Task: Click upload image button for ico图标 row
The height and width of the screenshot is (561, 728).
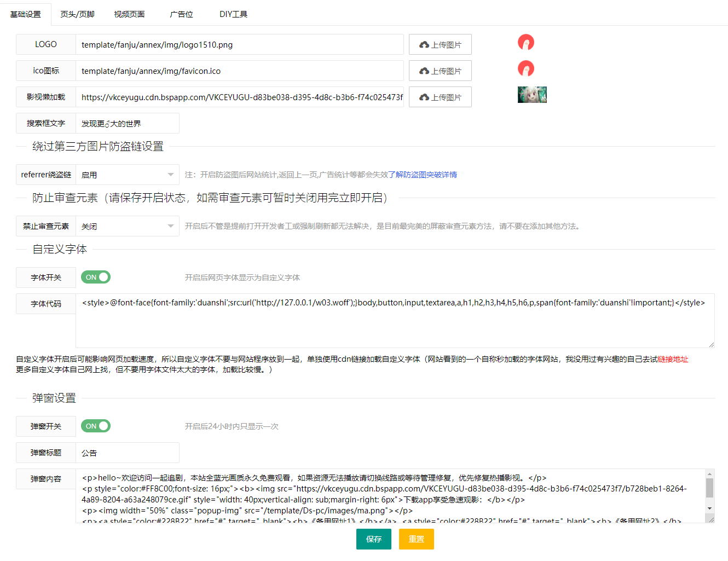Action: 440,71
